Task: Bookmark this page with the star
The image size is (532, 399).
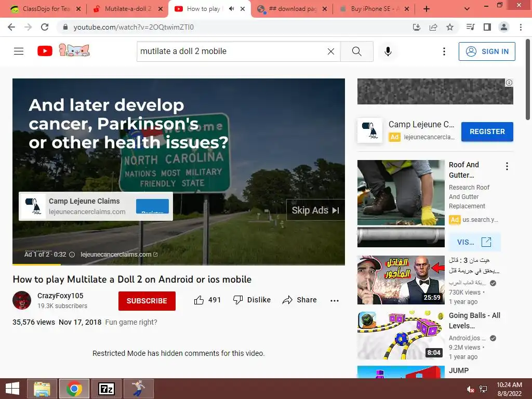Action: point(450,27)
